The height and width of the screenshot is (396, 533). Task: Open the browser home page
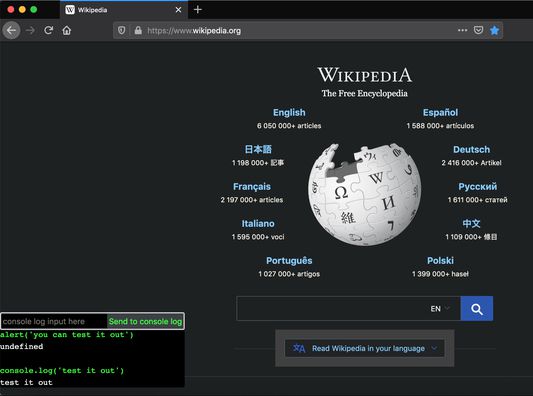coord(67,31)
